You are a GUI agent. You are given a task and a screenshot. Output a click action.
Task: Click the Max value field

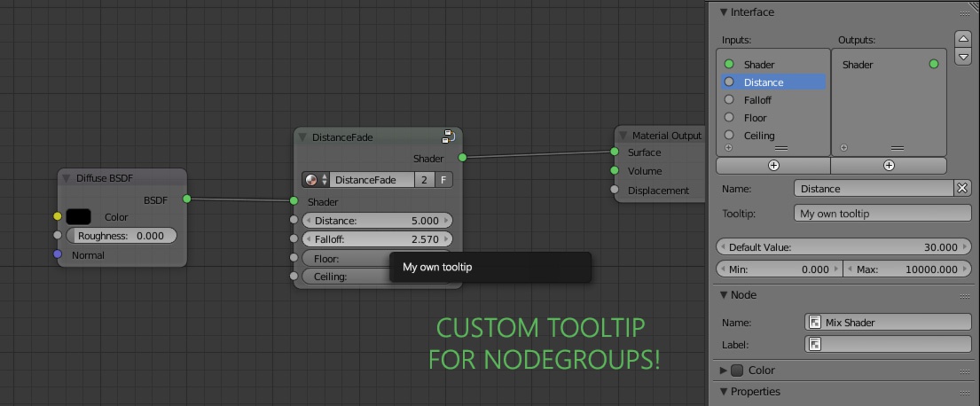(907, 269)
